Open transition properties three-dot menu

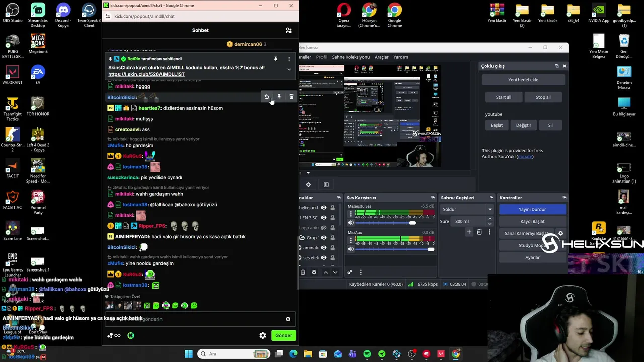(489, 232)
